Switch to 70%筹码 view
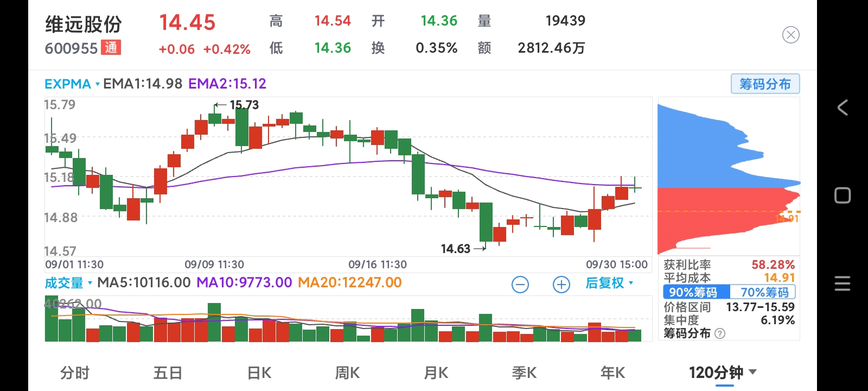This screenshot has width=868, height=391. click(x=764, y=292)
